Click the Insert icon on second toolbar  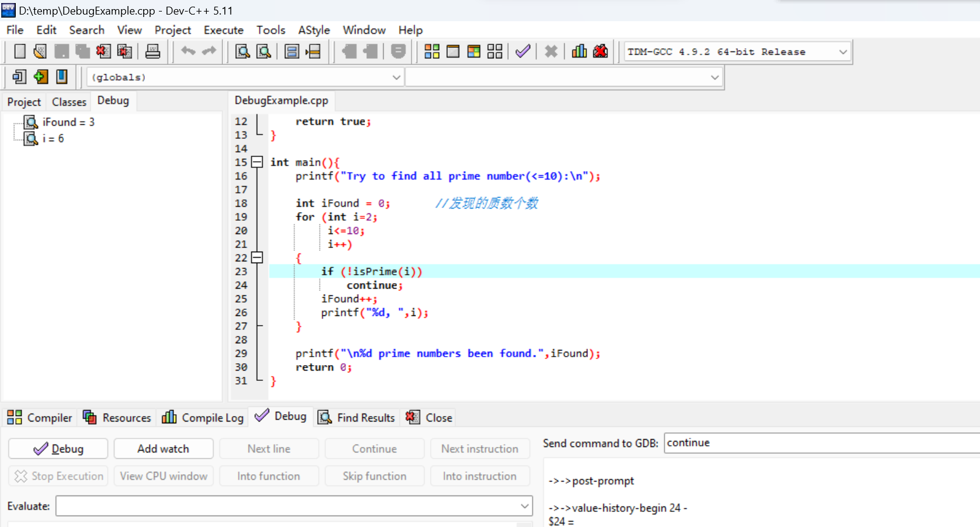pyautogui.click(x=19, y=77)
